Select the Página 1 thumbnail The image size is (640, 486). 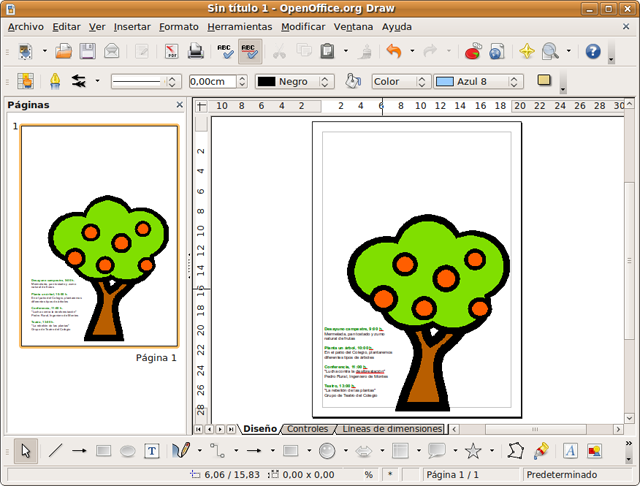tap(99, 235)
